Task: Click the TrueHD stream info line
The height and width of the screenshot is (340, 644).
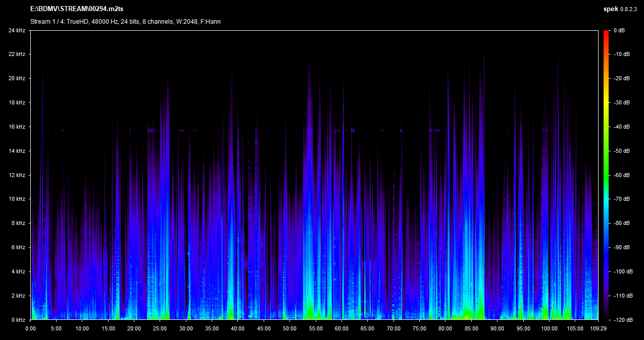Action: point(125,22)
